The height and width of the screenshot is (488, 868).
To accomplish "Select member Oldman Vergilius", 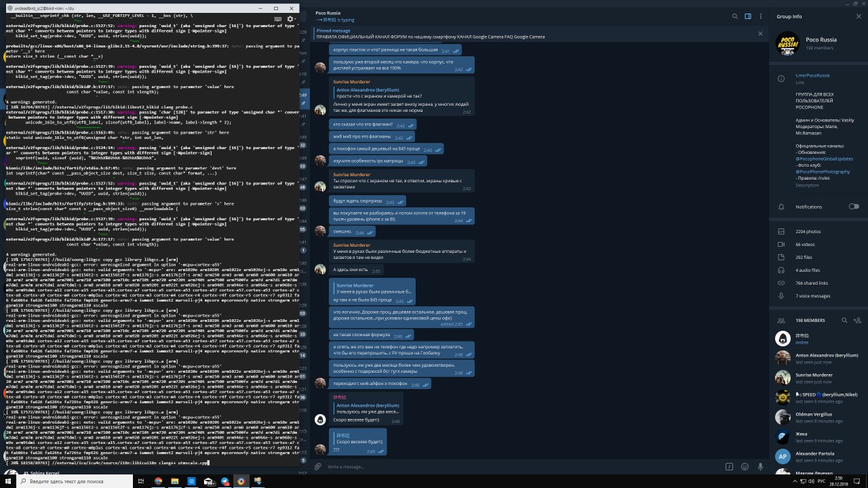I will [x=818, y=417].
